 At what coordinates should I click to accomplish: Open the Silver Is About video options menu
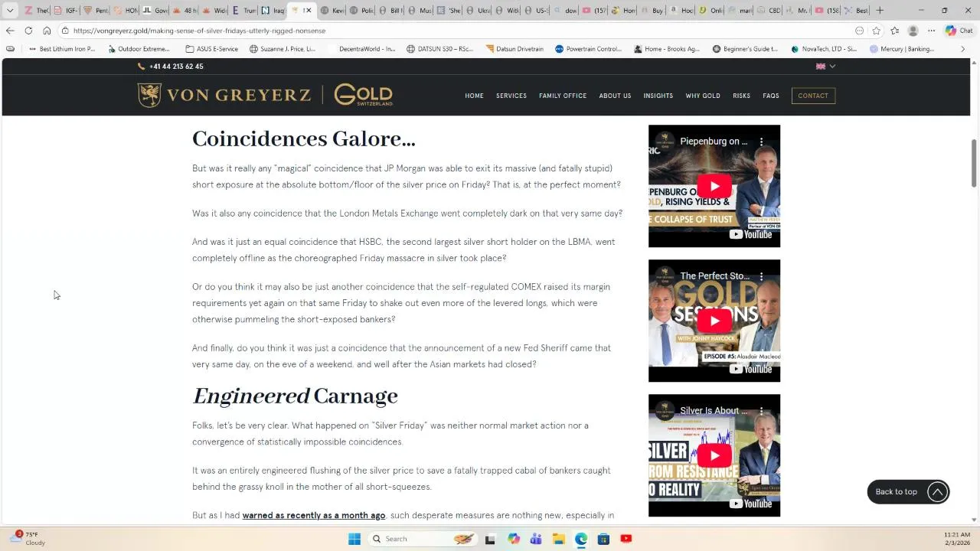[x=762, y=411]
